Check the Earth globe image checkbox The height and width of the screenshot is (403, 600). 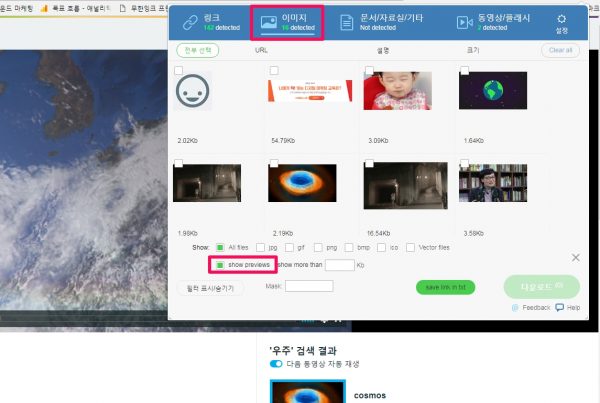465,70
